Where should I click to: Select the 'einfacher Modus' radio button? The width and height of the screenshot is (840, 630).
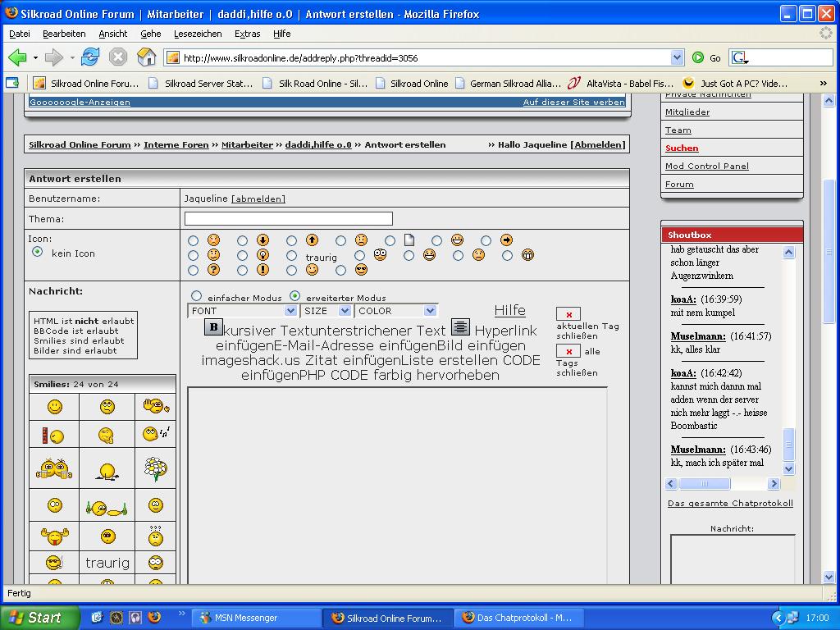point(196,296)
